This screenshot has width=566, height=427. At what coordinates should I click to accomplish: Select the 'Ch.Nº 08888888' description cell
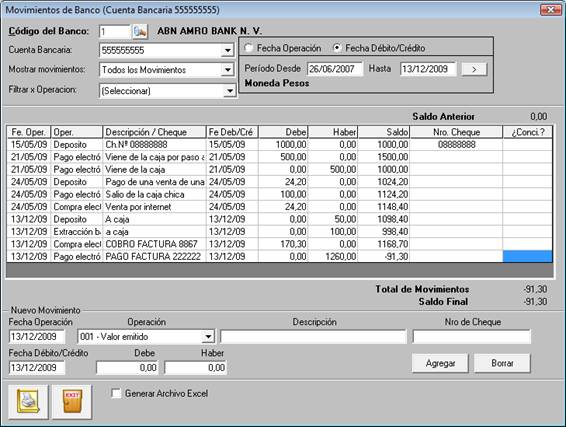point(154,145)
